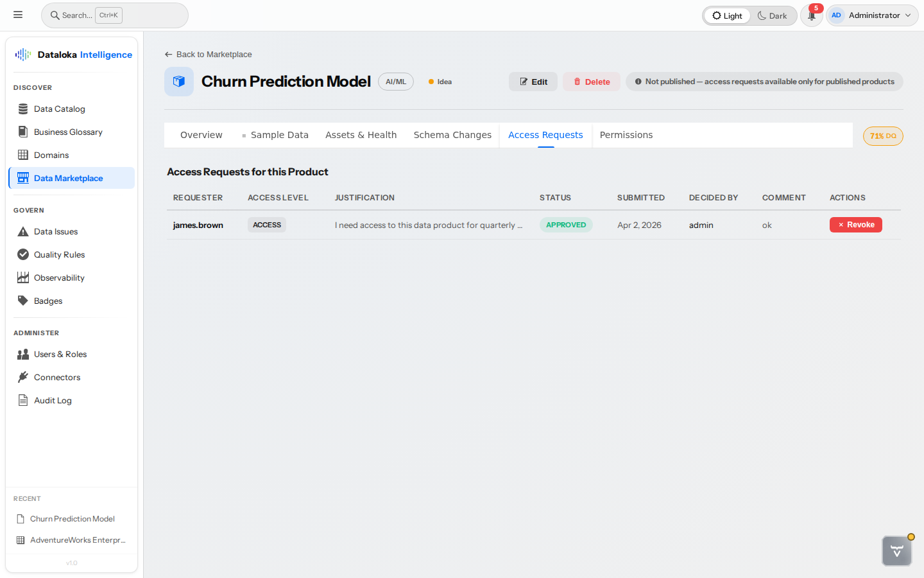924x578 pixels.
Task: Click the Domains grid icon
Action: click(x=22, y=155)
